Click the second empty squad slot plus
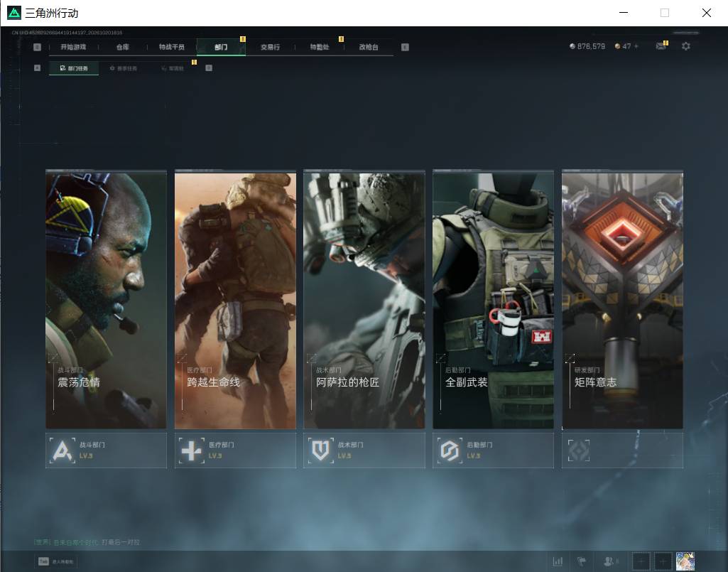 (663, 561)
